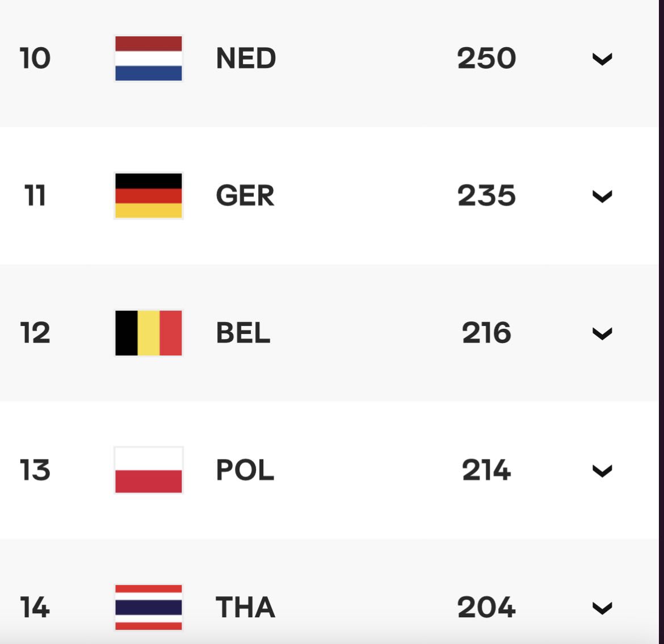Expand the THA row chevron
Viewport: 664px width, 644px height.
click(x=602, y=608)
